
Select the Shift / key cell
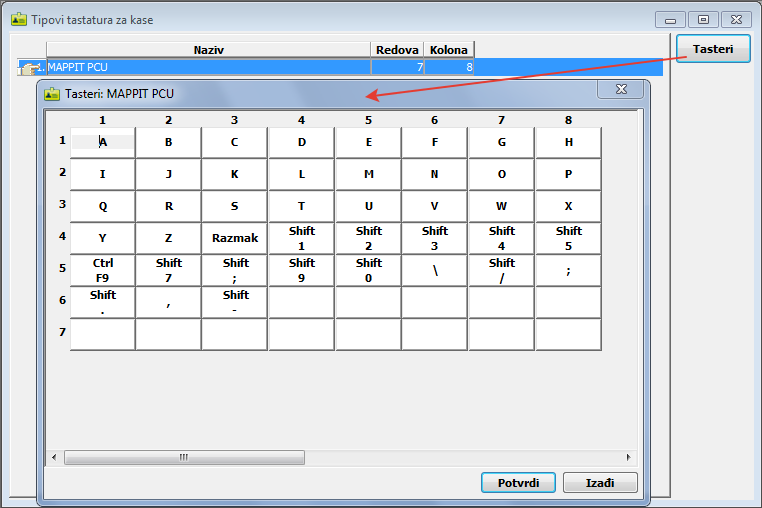502,270
